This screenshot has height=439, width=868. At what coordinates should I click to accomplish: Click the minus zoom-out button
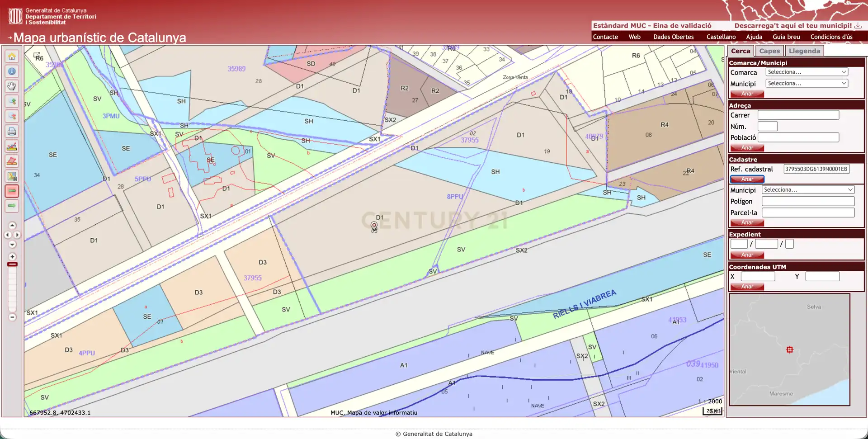12,317
